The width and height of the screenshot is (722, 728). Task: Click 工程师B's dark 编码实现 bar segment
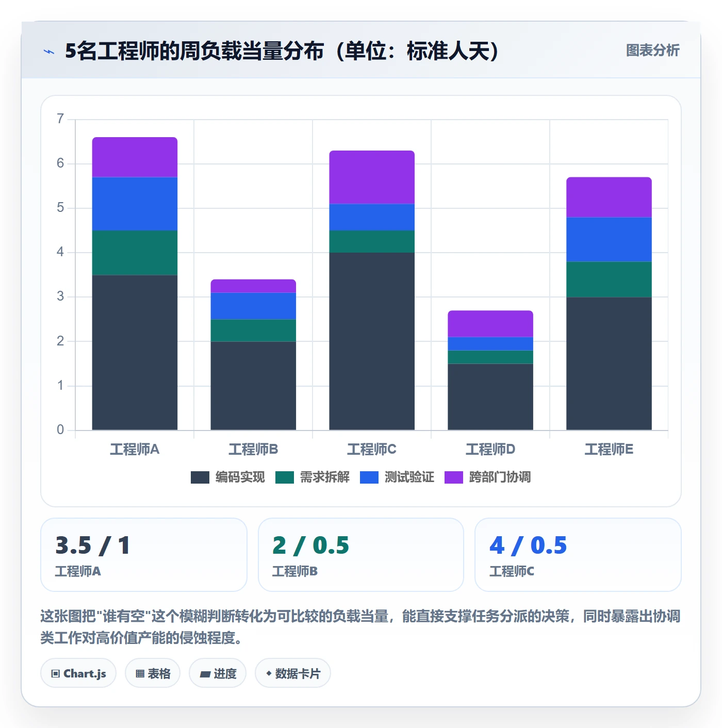click(x=253, y=386)
